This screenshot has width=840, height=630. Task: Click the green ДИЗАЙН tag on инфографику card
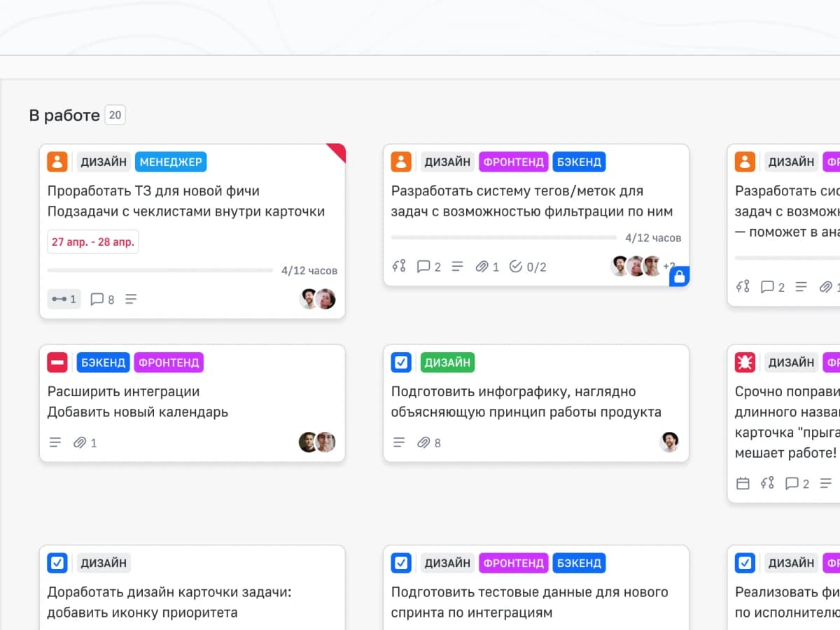[x=447, y=363]
